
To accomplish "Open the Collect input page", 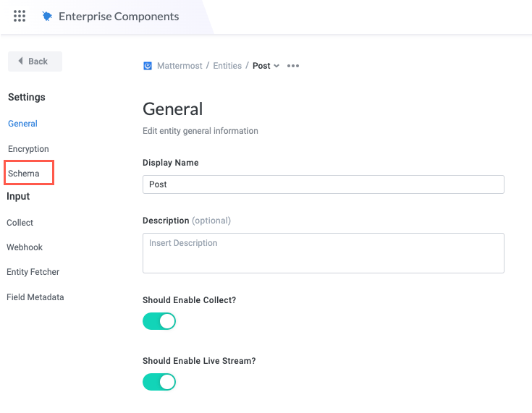I will coord(20,223).
